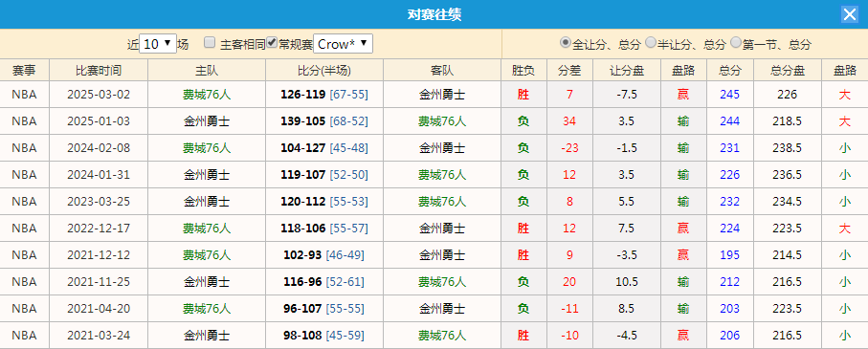Select 全让分、总分 radio option

(566, 42)
